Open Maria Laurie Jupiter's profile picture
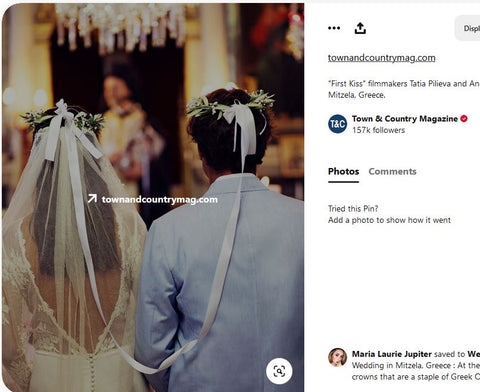The height and width of the screenshot is (392, 480). (x=337, y=358)
